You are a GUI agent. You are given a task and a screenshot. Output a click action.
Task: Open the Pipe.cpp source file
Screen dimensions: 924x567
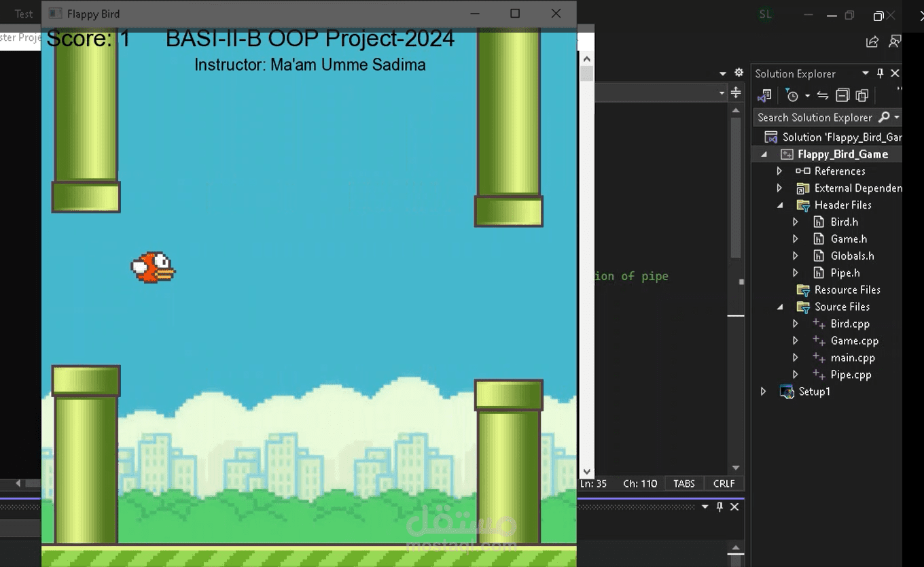pos(851,375)
